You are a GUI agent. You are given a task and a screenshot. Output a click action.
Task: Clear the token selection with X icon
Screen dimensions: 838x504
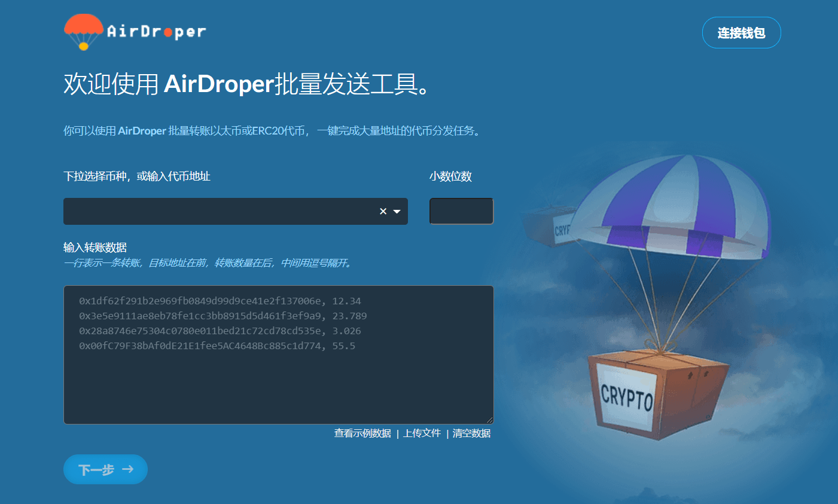383,211
